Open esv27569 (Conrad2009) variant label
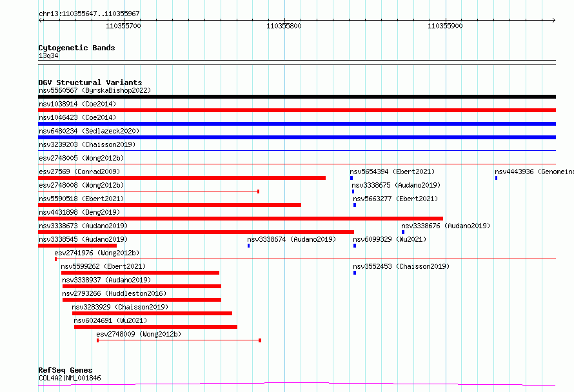This screenshot has height=392, width=574. 79,171
